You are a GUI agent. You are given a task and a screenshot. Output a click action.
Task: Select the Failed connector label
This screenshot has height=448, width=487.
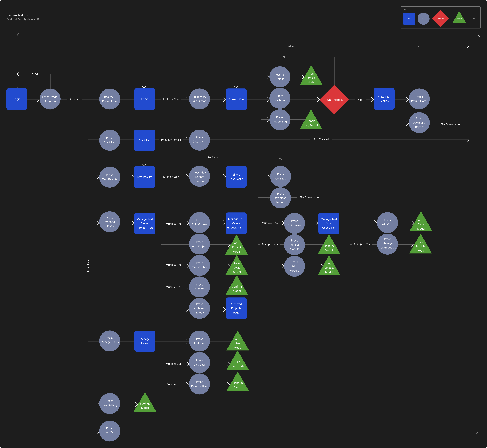click(34, 74)
